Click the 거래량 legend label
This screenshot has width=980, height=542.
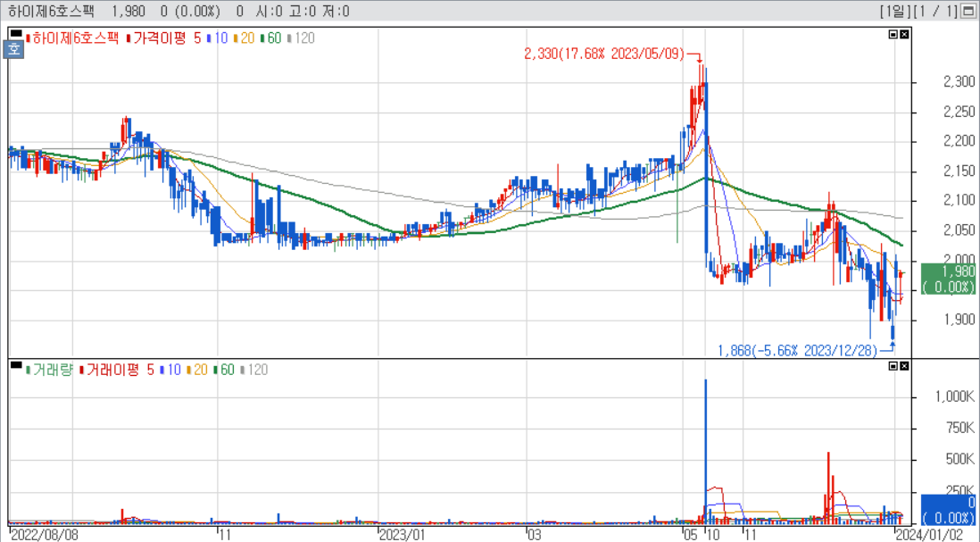(49, 370)
